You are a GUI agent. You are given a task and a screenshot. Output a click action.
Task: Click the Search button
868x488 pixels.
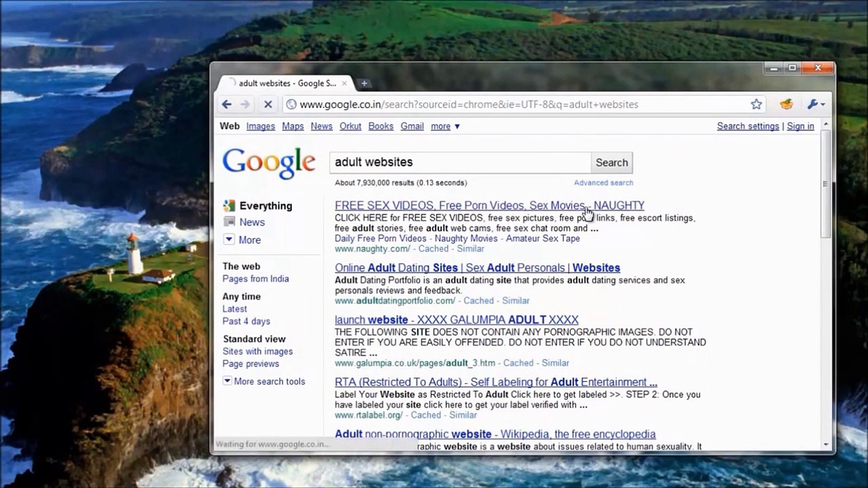611,163
